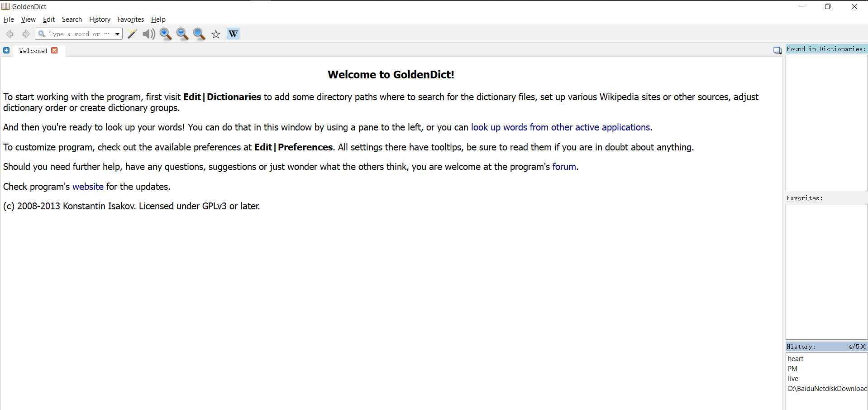The image size is (868, 410).
Task: Click the Found in Dictionaries pane header
Action: [x=826, y=49]
